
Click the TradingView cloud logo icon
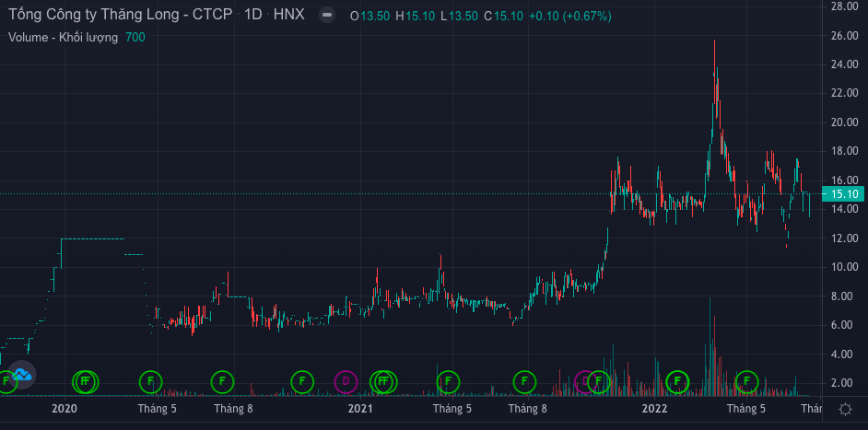22,373
